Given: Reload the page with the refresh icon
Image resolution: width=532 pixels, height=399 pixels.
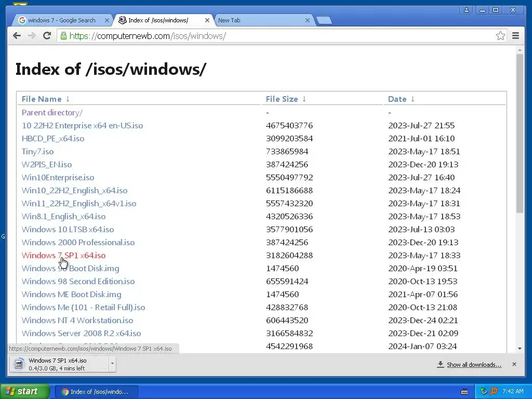Looking at the screenshot, I should point(47,36).
